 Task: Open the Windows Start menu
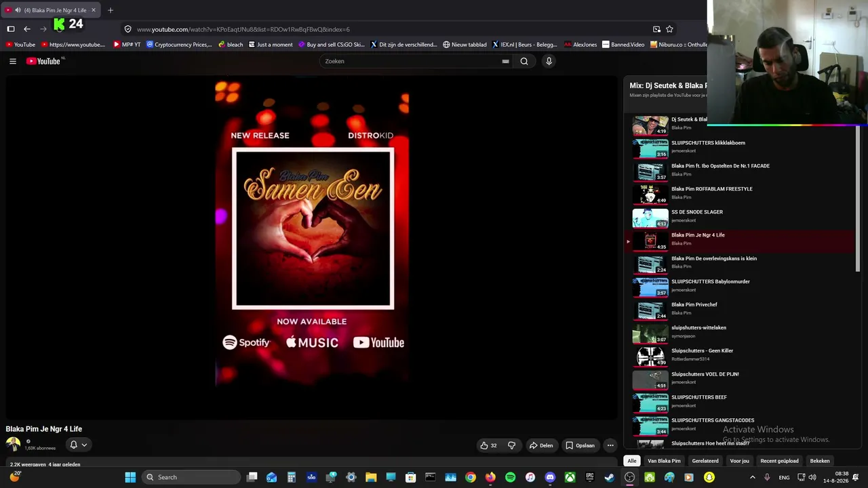[130, 477]
